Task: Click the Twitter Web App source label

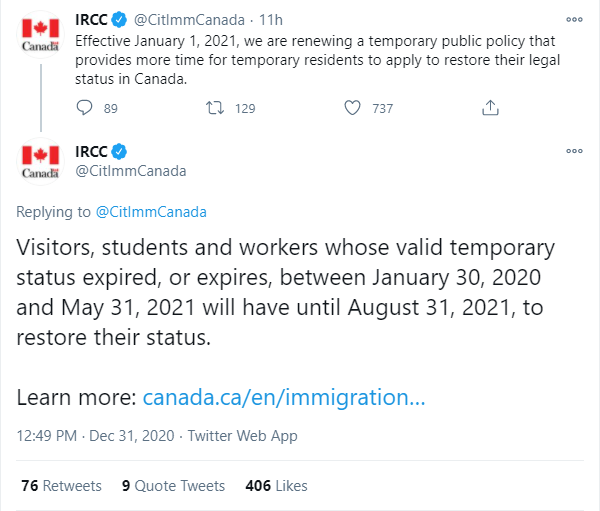Action: pyautogui.click(x=243, y=436)
